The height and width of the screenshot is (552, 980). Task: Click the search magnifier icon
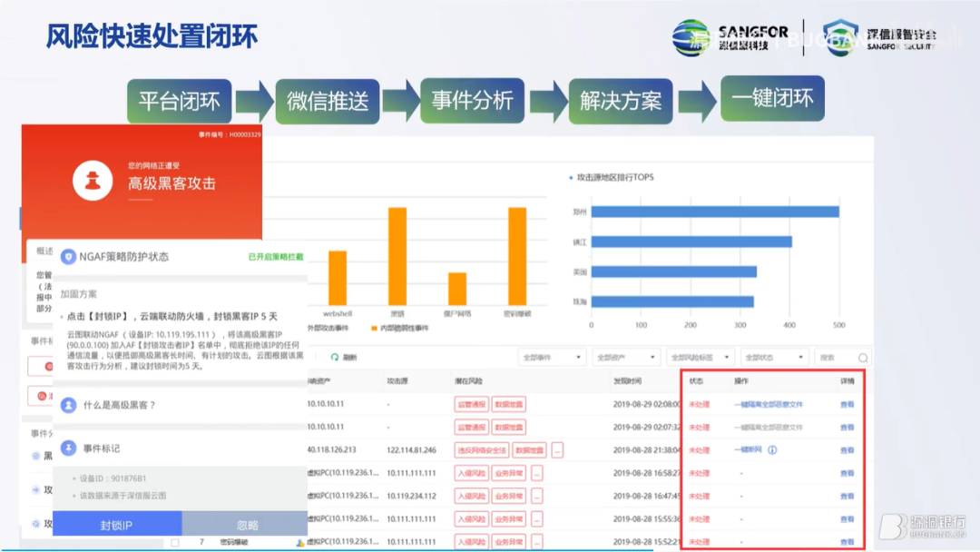tap(863, 358)
